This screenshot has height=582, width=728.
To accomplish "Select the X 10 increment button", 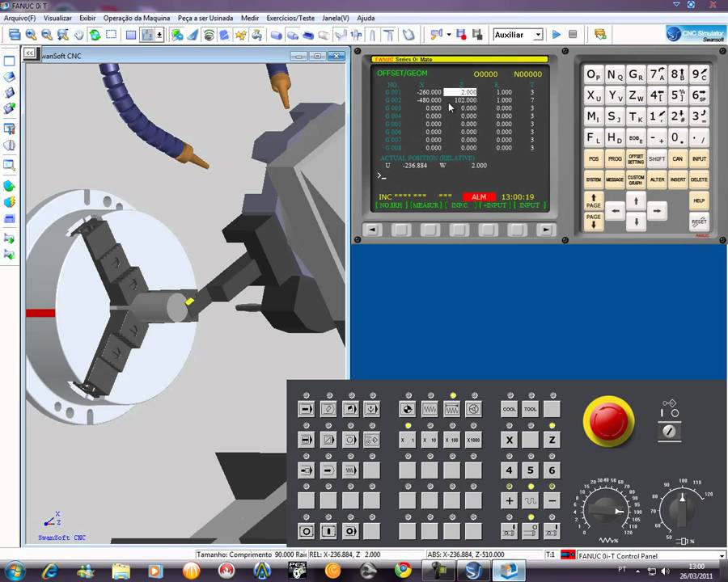I will tap(429, 440).
